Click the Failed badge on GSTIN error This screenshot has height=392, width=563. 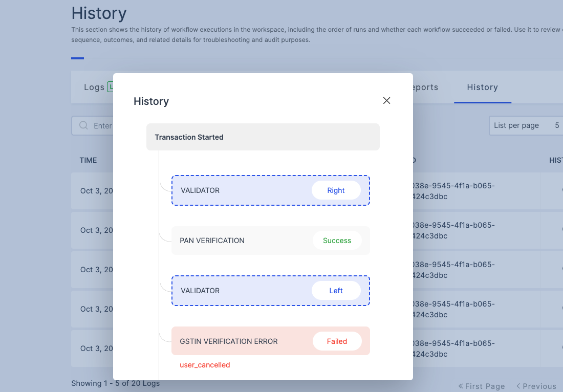337,341
